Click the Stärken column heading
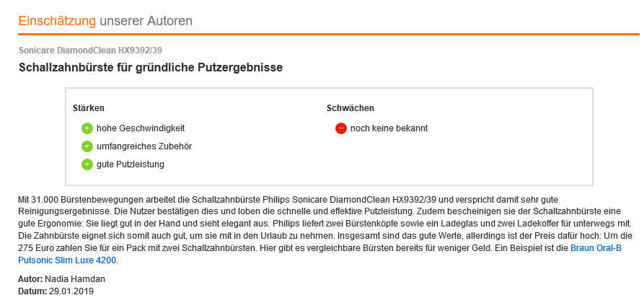This screenshot has height=308, width=644. pyautogui.click(x=89, y=108)
